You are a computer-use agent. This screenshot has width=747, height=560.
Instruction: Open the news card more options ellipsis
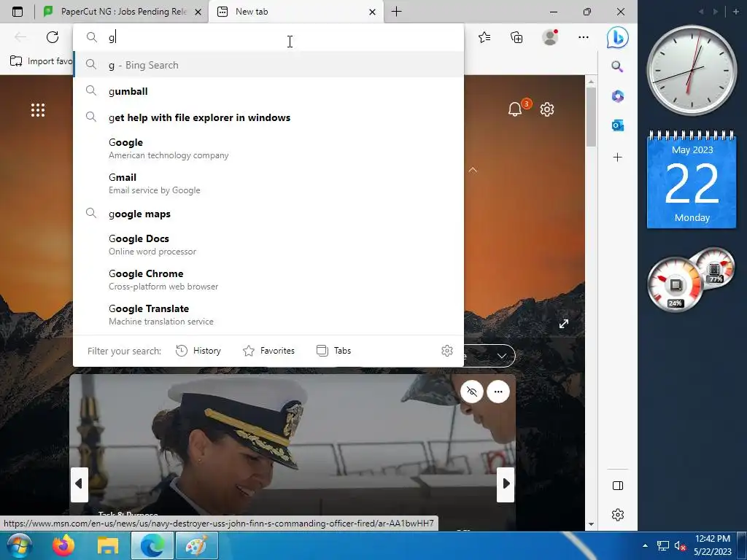click(498, 392)
